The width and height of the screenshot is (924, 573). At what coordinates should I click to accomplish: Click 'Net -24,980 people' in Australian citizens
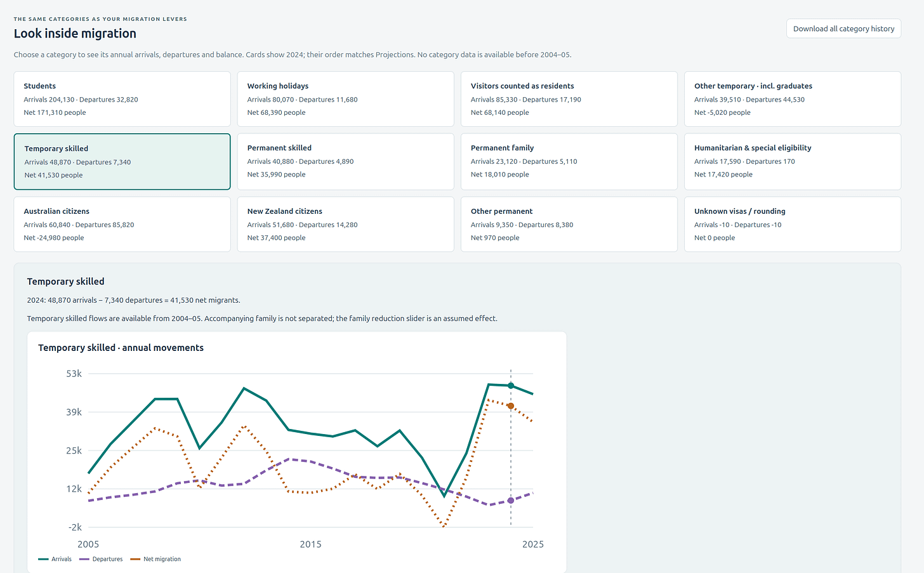(54, 238)
